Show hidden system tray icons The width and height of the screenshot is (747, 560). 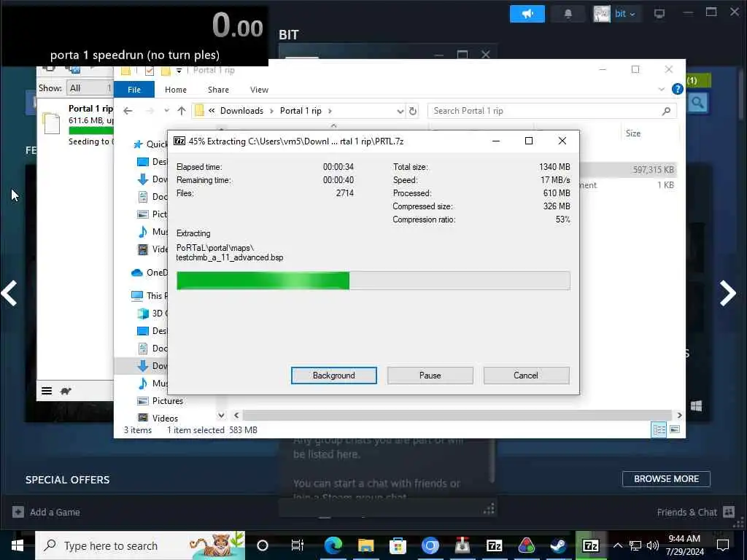(617, 545)
